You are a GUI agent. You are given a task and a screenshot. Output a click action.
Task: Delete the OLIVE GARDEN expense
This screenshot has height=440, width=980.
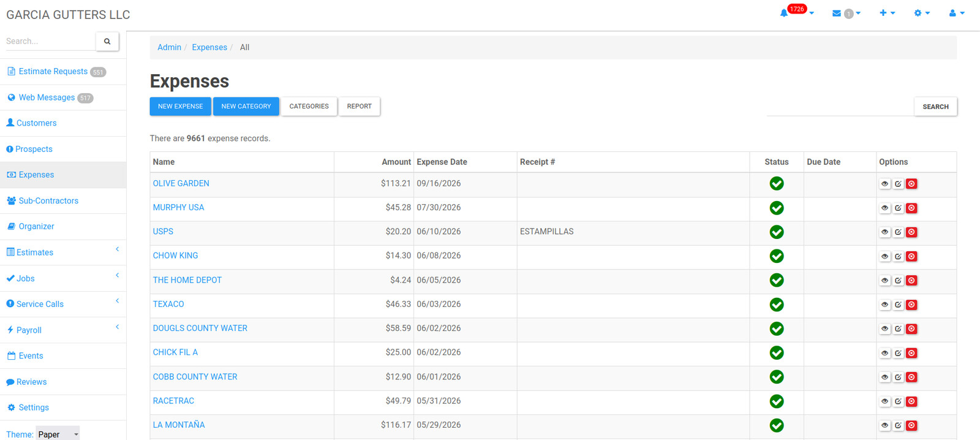pyautogui.click(x=911, y=184)
